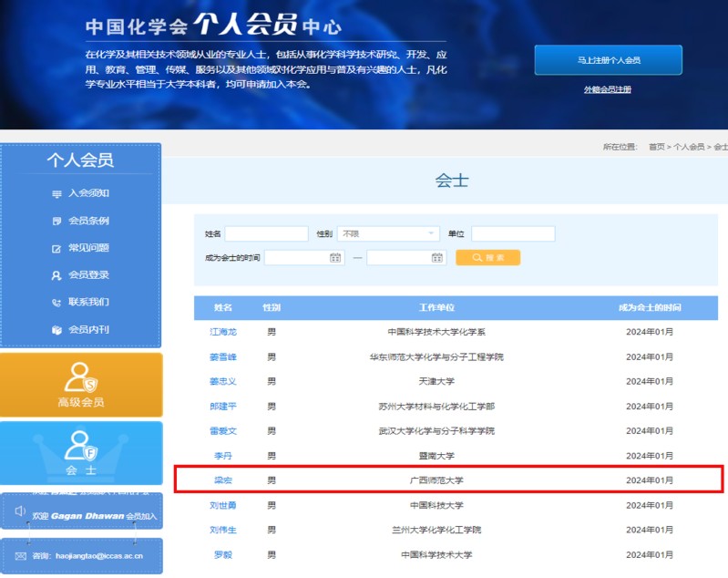Click the end date input field
This screenshot has width=728, height=578.
[x=406, y=257]
